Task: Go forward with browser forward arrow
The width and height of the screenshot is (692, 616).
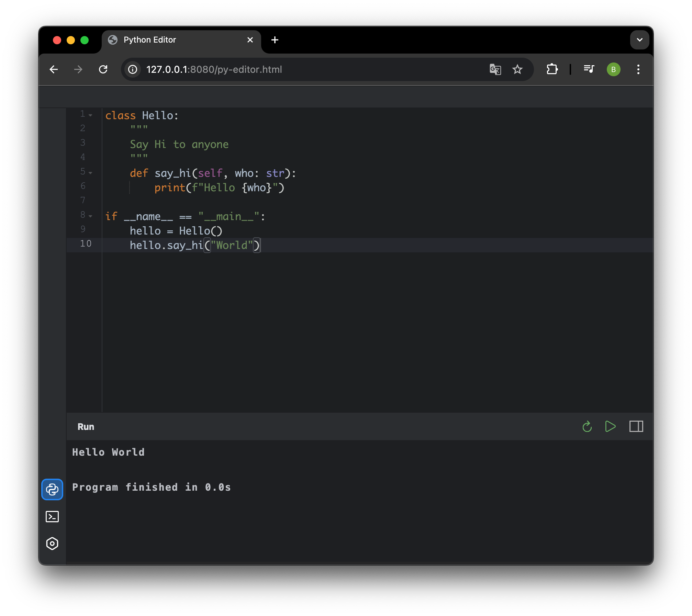Action: 78,69
